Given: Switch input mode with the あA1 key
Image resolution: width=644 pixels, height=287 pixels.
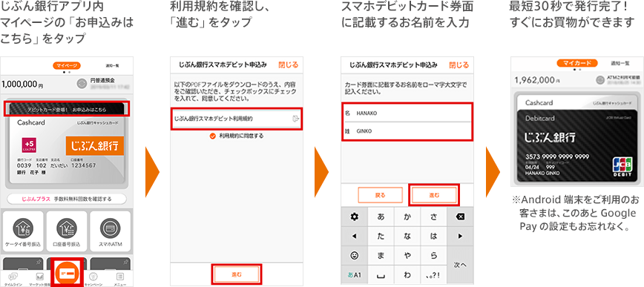Looking at the screenshot, I should point(354,274).
